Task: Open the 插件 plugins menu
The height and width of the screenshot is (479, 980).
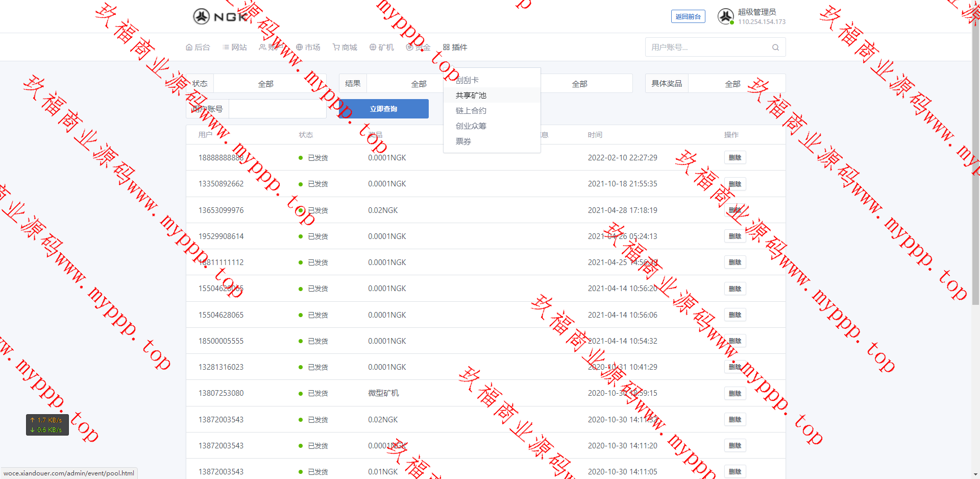Action: pyautogui.click(x=455, y=47)
